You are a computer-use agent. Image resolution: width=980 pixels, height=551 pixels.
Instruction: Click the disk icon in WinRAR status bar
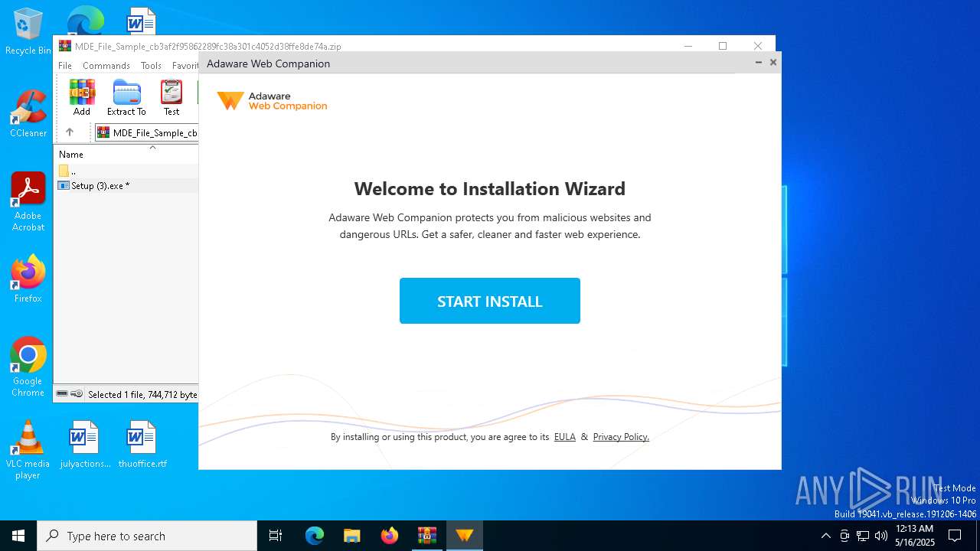[x=62, y=394]
